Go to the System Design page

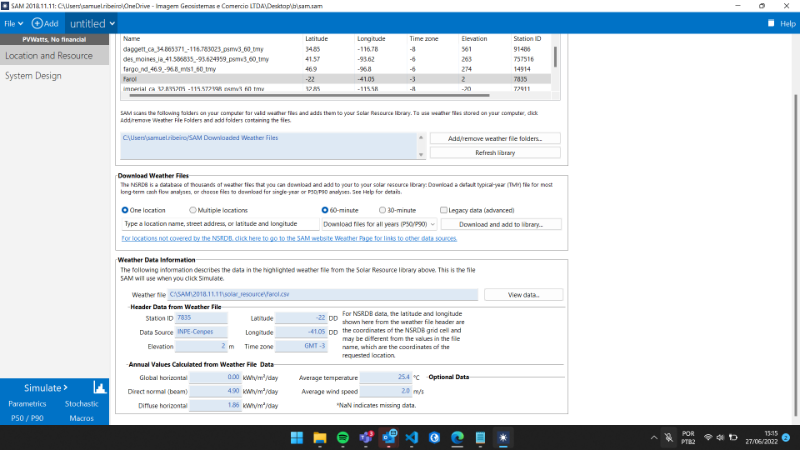[x=34, y=75]
